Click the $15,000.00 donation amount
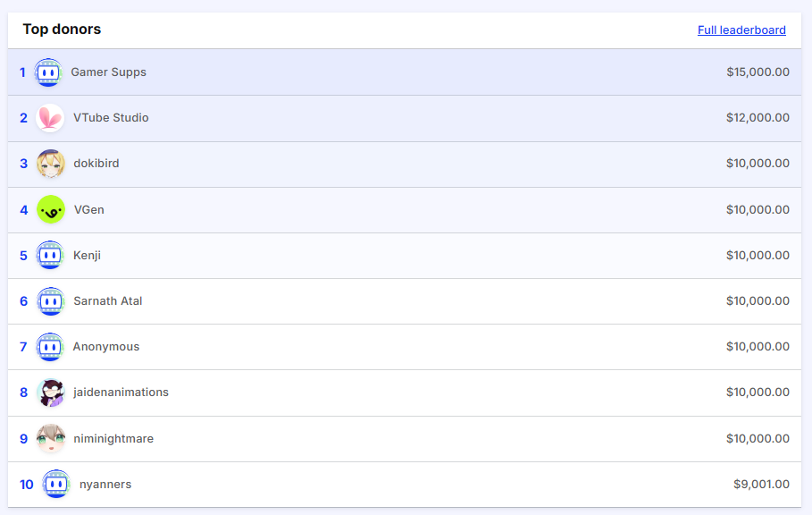812x515 pixels. click(x=758, y=72)
